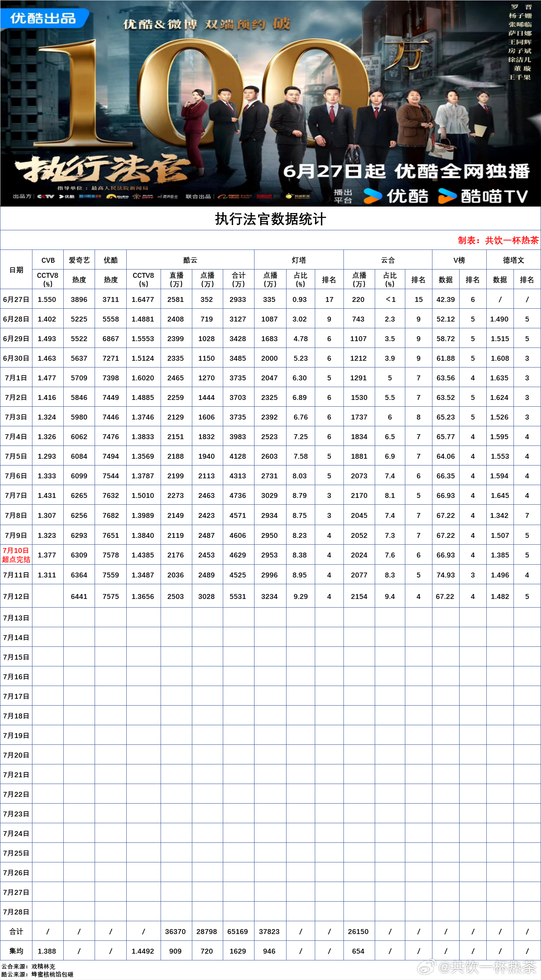Select the 灯塔 total value 37823
The image size is (541, 980).
269,932
